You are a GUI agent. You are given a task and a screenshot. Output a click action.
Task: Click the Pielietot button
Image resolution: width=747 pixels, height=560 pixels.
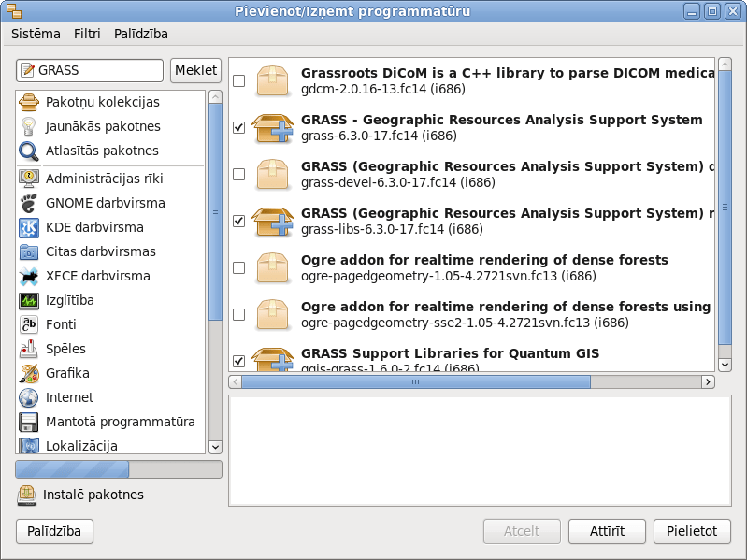point(692,531)
